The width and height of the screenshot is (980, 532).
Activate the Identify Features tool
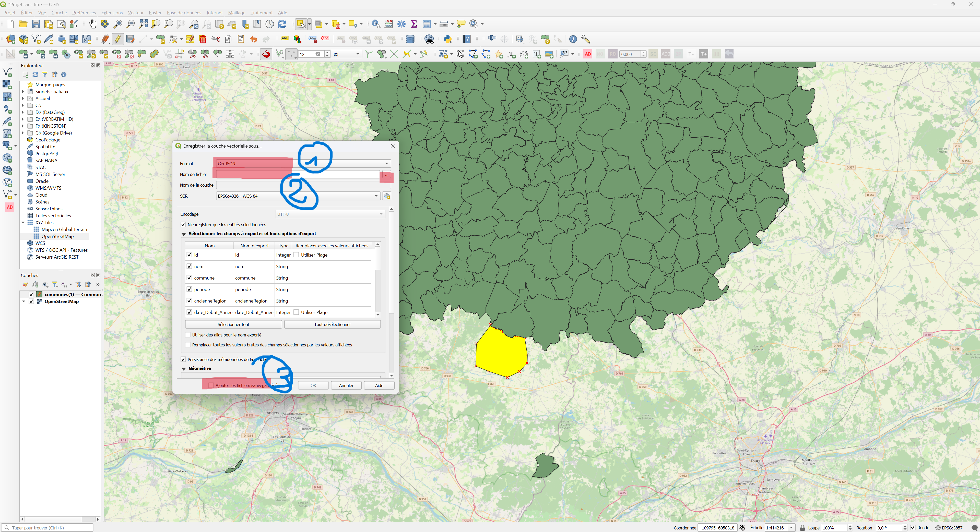pos(376,24)
